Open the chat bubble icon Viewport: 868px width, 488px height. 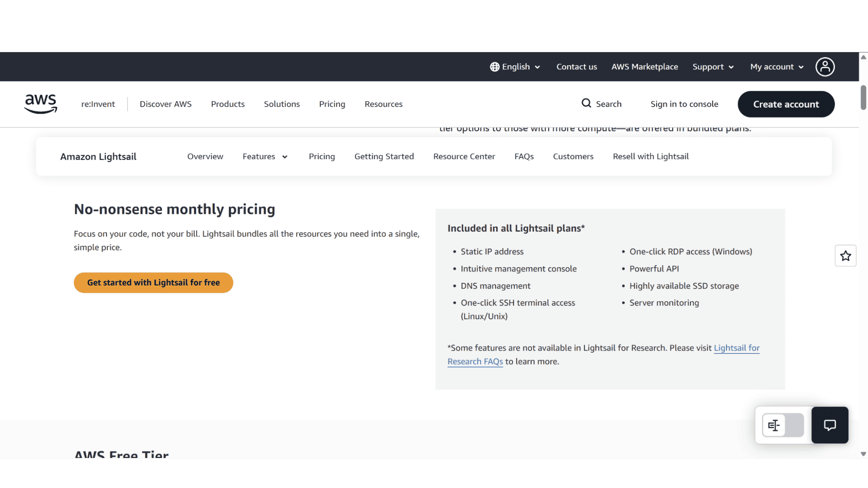829,425
